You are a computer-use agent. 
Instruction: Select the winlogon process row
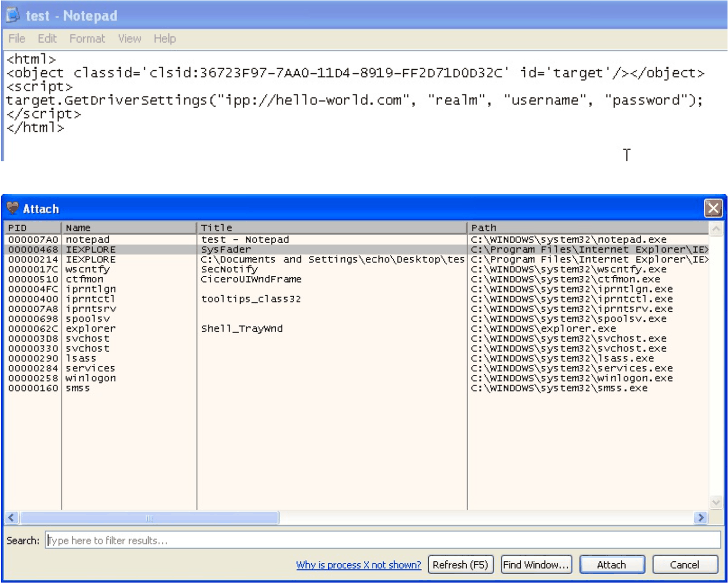356,378
